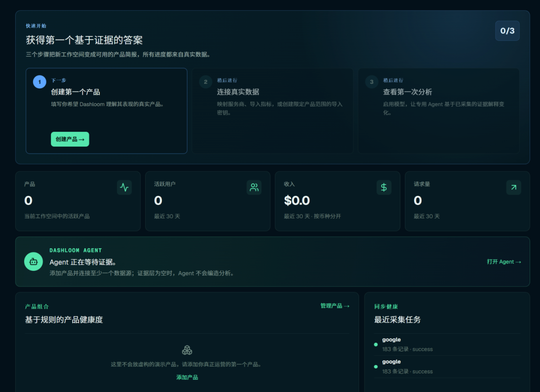Click the 基于规则的产品健康度 heading
This screenshot has height=392, width=540.
coord(64,320)
